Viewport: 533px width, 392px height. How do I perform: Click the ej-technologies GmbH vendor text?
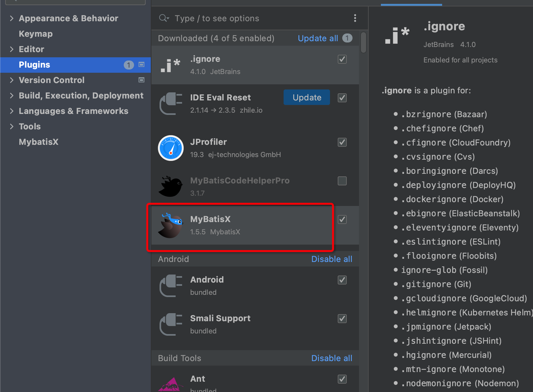245,155
